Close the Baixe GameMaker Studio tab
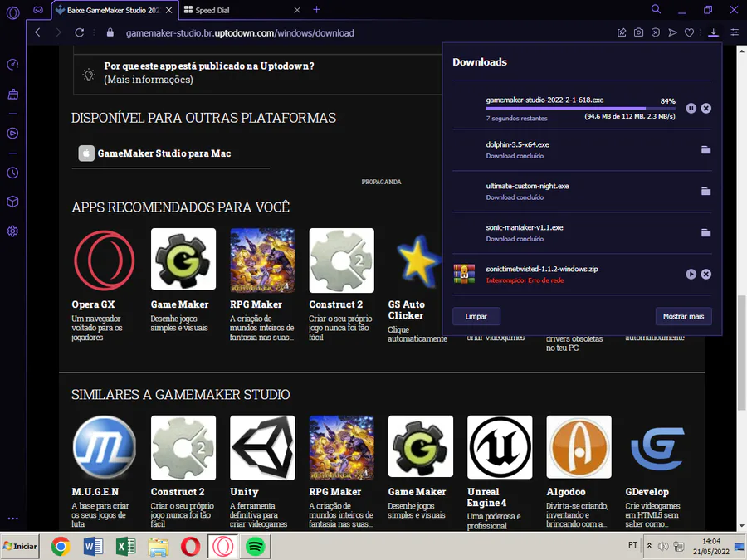The width and height of the screenshot is (747, 560). [169, 10]
